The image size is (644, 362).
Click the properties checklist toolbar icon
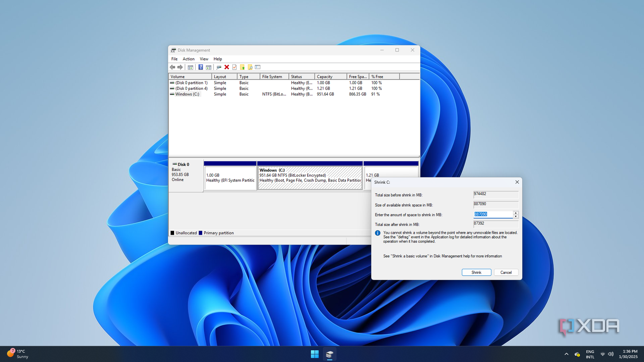point(234,67)
